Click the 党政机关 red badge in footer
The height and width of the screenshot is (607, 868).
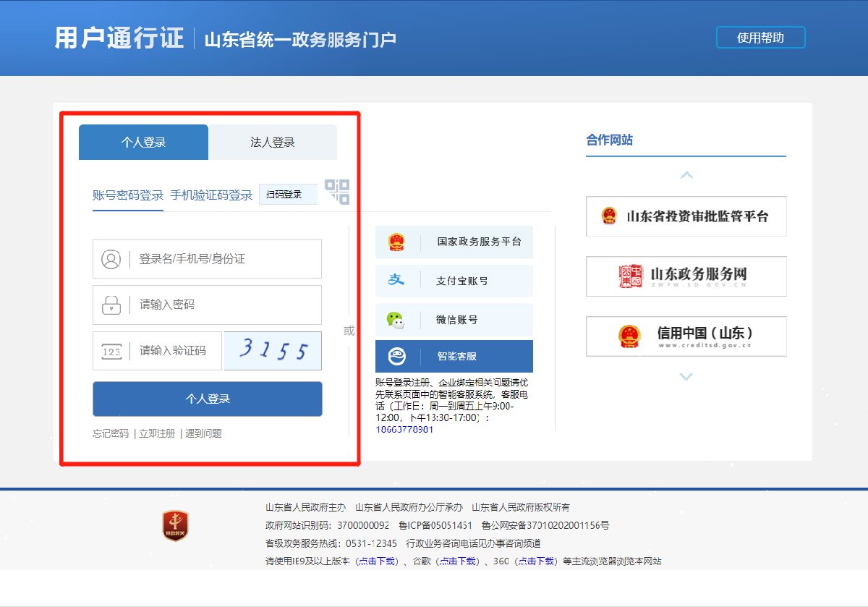click(175, 526)
